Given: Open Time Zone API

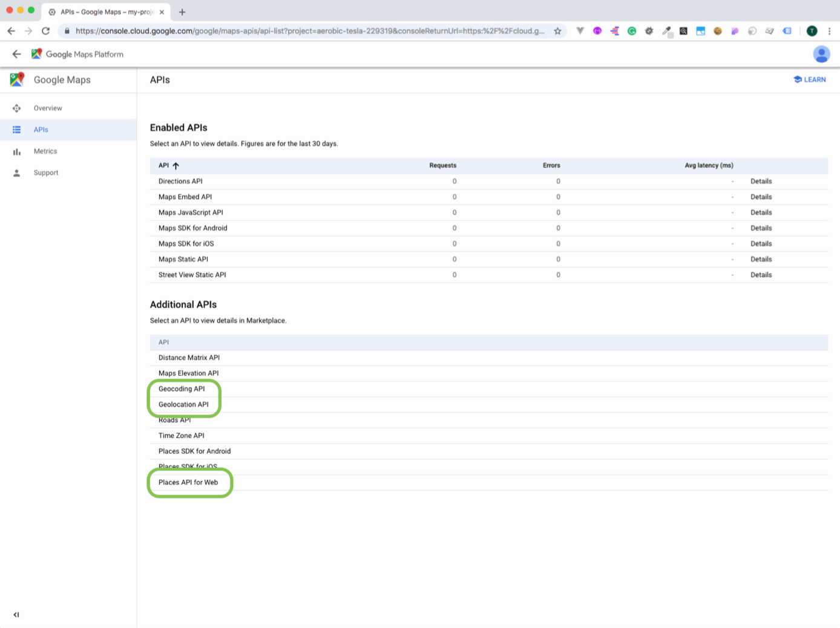Looking at the screenshot, I should (x=182, y=436).
